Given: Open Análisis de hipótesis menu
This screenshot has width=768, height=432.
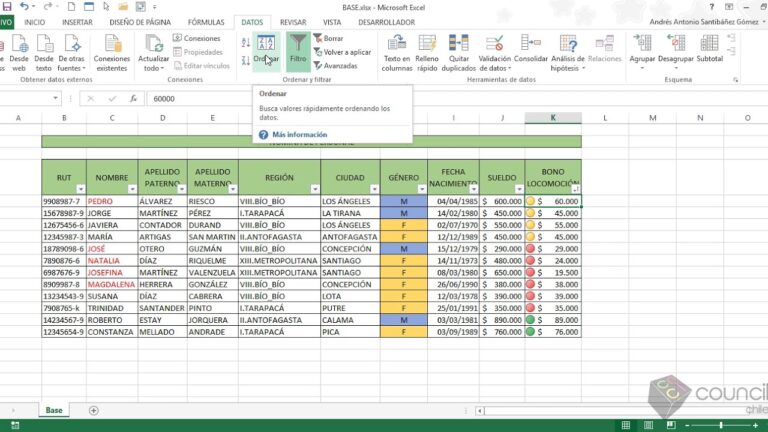Looking at the screenshot, I should click(568, 53).
